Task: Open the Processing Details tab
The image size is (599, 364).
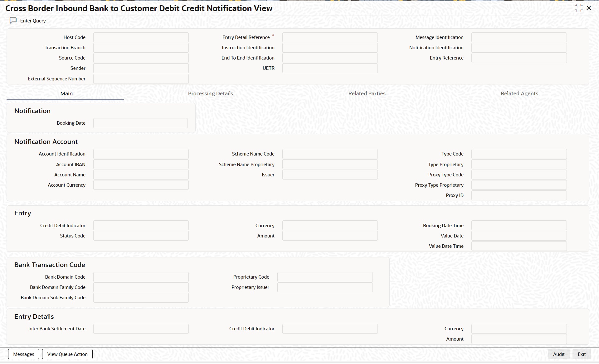Action: coord(211,93)
